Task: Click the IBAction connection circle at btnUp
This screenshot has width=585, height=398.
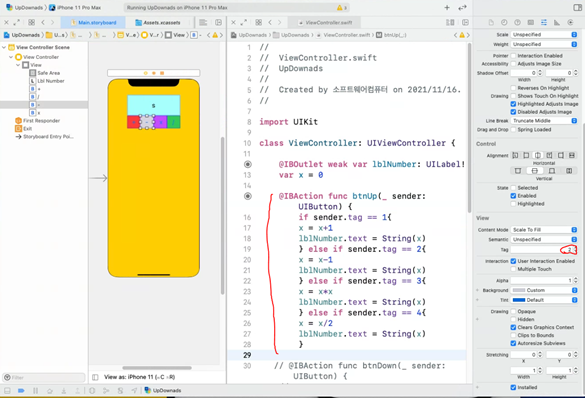Action: click(x=248, y=196)
